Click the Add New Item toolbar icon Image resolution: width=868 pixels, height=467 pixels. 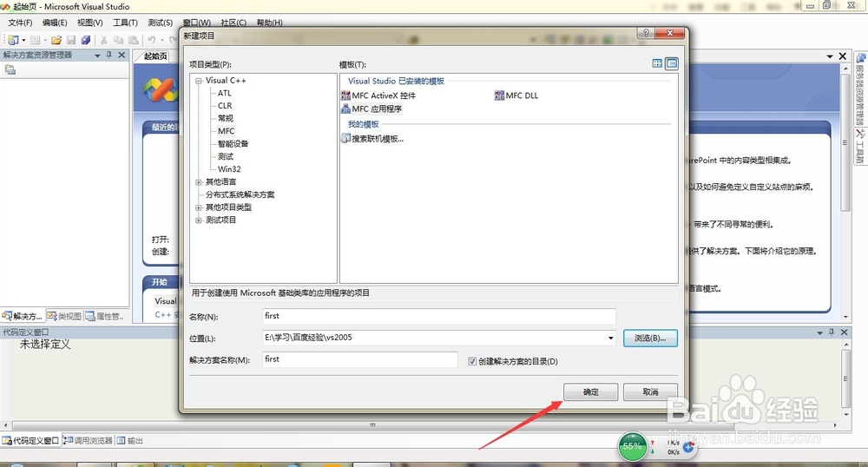(35, 40)
